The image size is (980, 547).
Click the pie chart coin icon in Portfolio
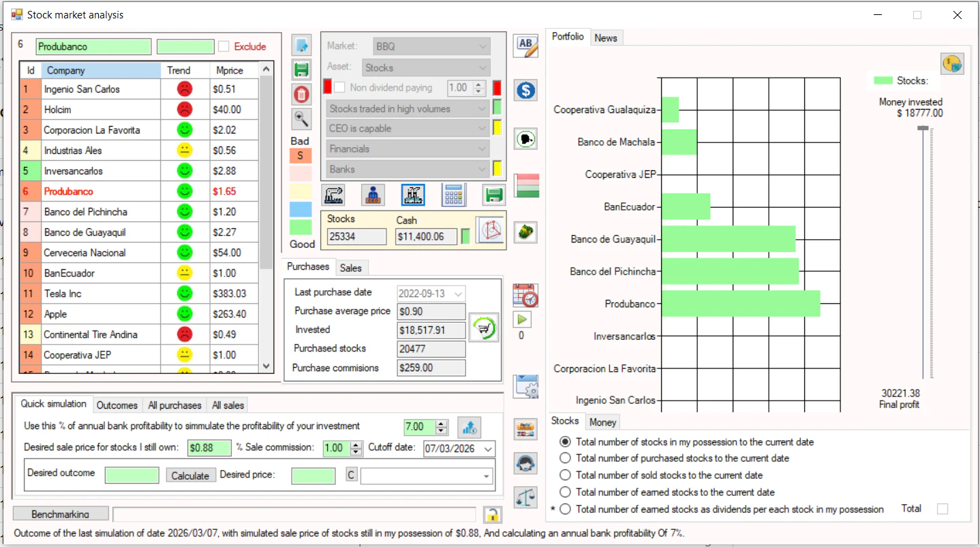(952, 64)
